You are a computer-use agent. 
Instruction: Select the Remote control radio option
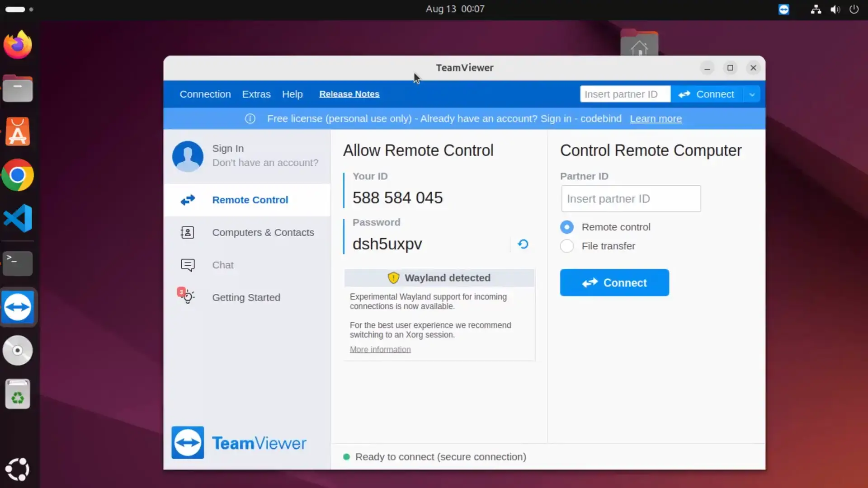tap(566, 227)
